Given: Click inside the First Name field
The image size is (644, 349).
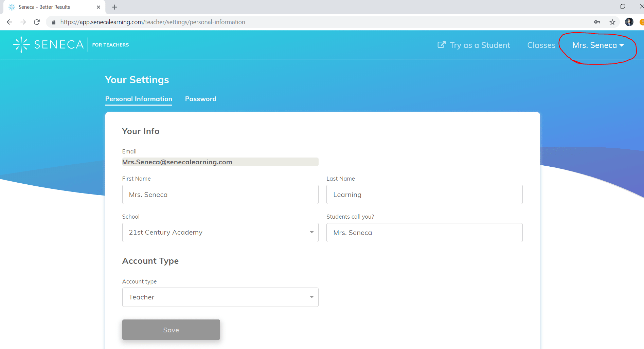Looking at the screenshot, I should coord(220,194).
